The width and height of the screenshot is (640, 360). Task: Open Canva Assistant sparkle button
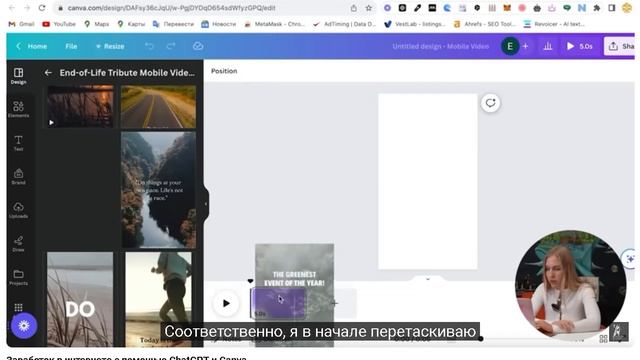[x=630, y=259]
